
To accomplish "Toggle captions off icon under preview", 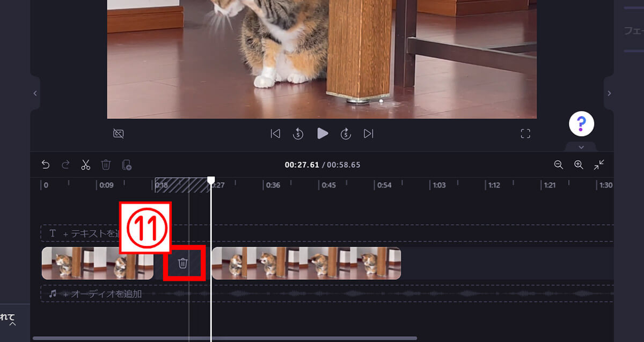I will click(x=119, y=134).
